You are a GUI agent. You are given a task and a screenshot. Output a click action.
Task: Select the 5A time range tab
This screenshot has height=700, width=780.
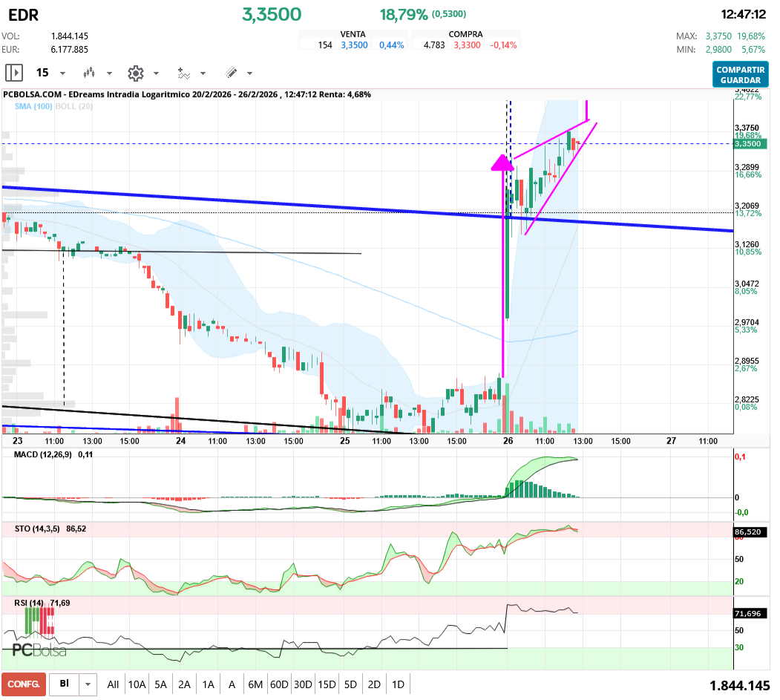click(161, 684)
